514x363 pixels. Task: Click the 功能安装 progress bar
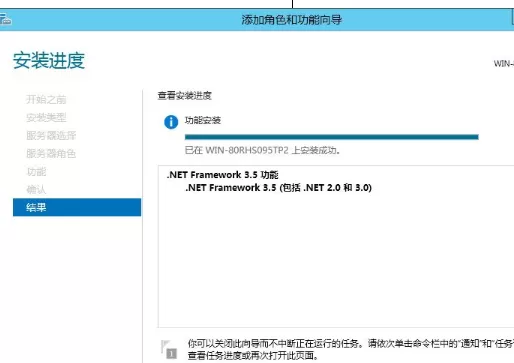[332, 137]
